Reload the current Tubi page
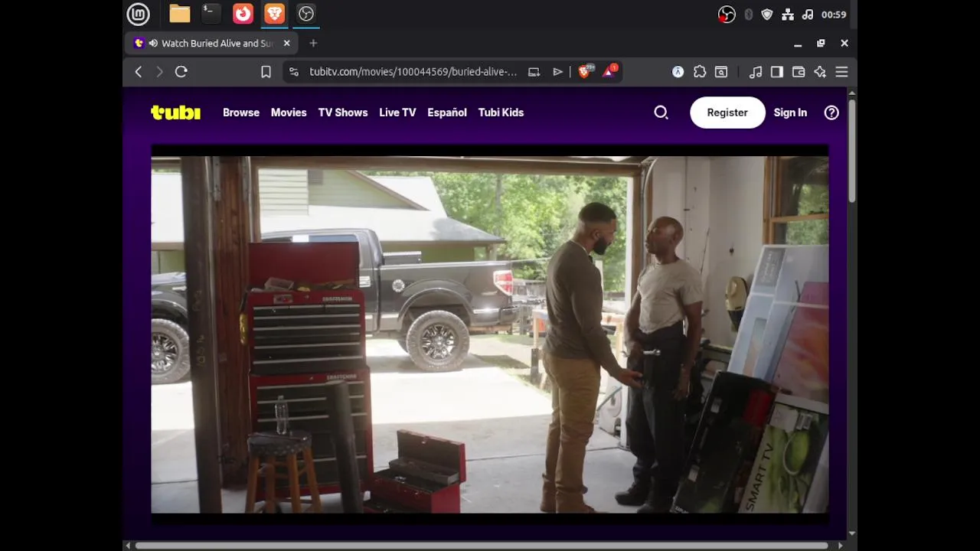 click(x=181, y=72)
